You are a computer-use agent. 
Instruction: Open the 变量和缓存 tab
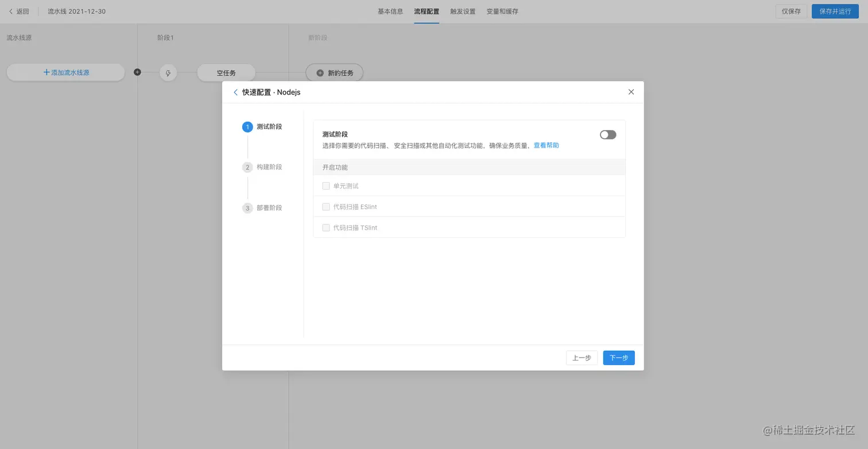coord(502,11)
